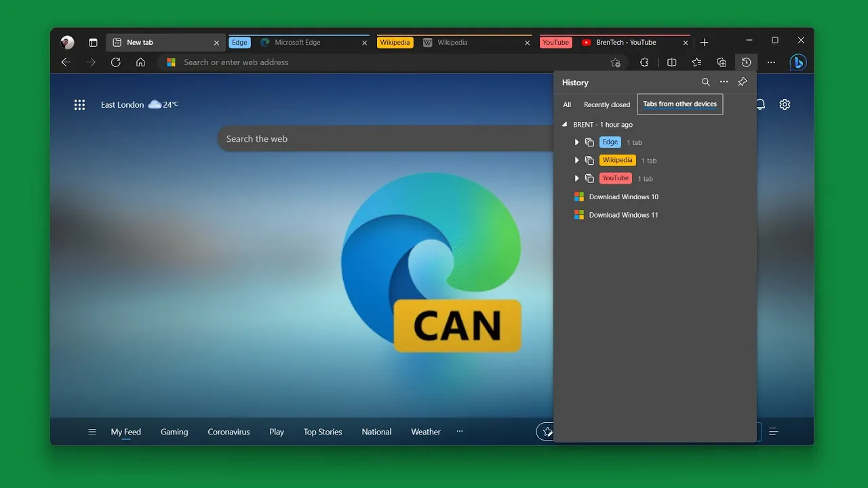The image size is (868, 488).
Task: Select Tabs from other devices tab
Action: click(x=680, y=104)
